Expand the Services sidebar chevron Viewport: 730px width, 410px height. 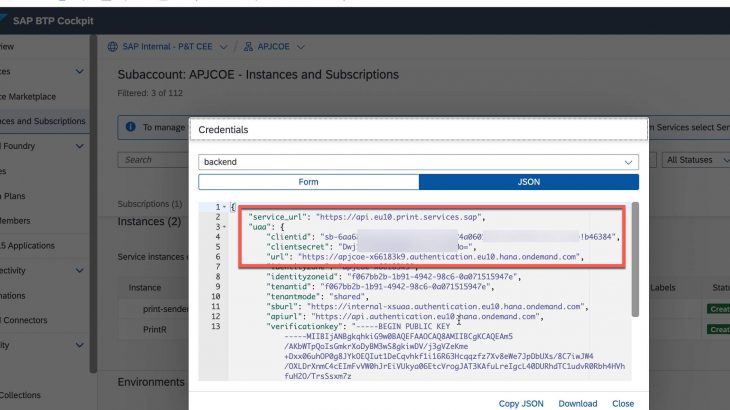pyautogui.click(x=79, y=71)
